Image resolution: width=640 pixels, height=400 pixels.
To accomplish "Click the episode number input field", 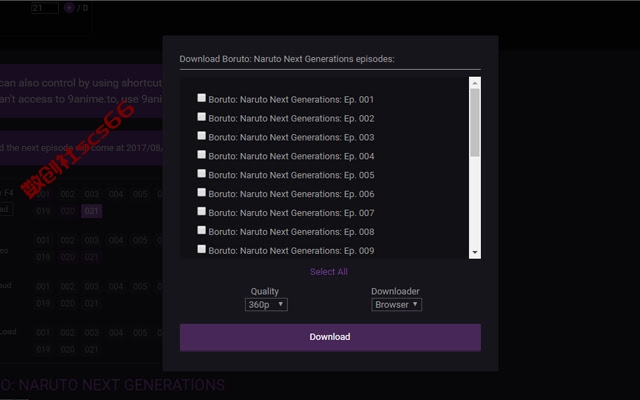I will (x=45, y=8).
